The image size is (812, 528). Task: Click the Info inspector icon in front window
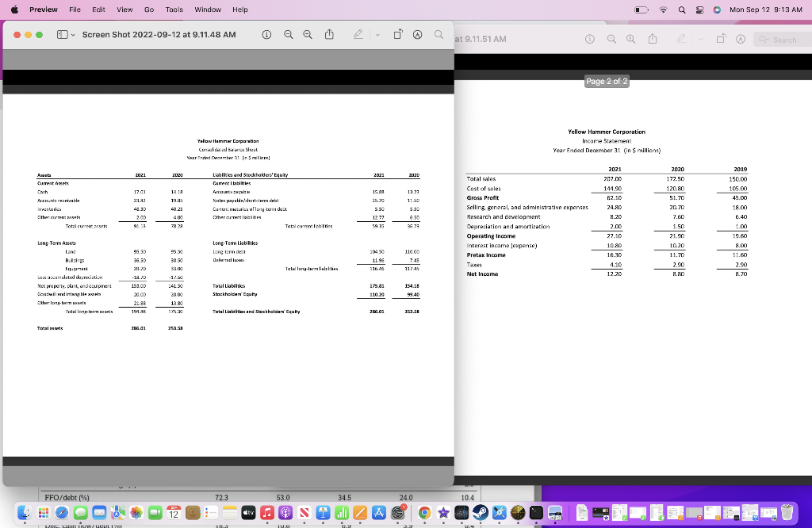[266, 35]
